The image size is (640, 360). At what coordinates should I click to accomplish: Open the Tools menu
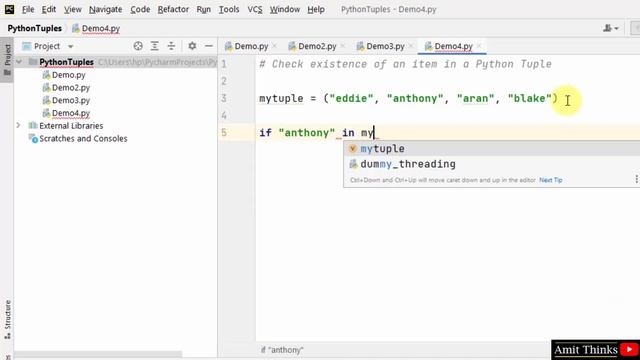(229, 9)
